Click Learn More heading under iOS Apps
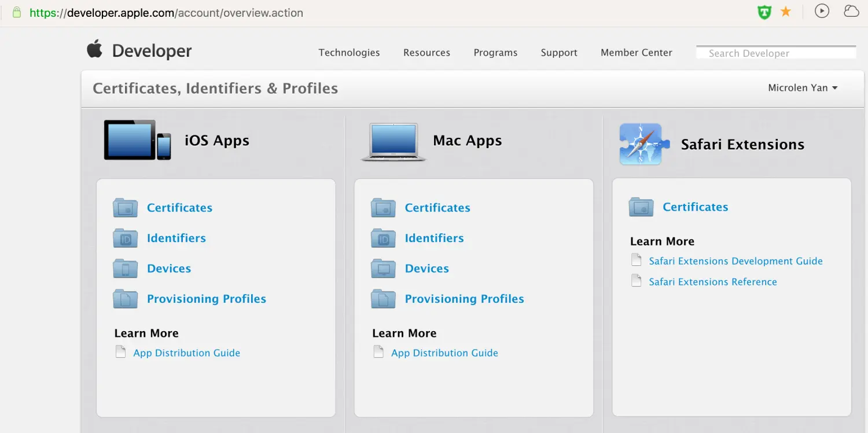 pyautogui.click(x=146, y=333)
